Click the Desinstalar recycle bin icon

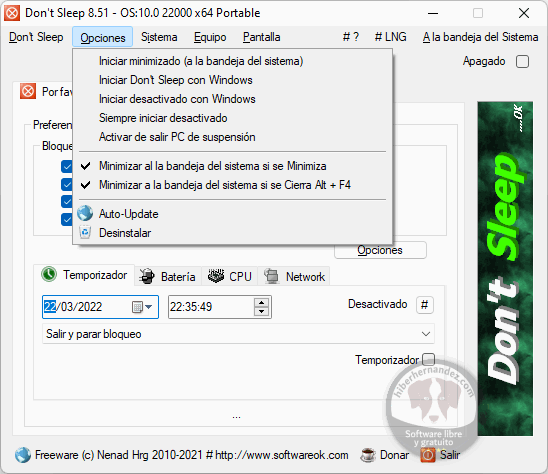(85, 232)
